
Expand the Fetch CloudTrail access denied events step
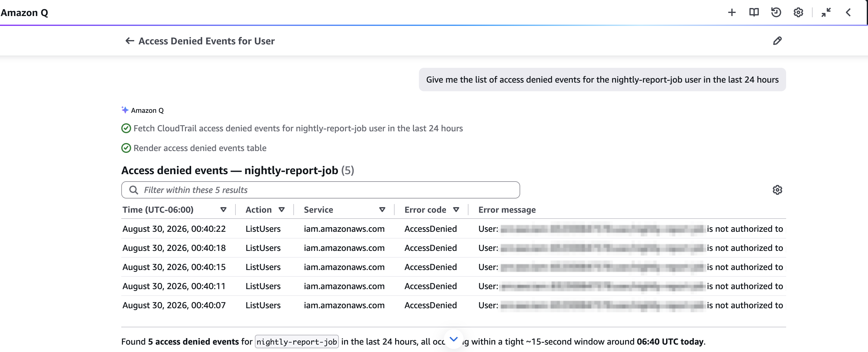click(298, 128)
